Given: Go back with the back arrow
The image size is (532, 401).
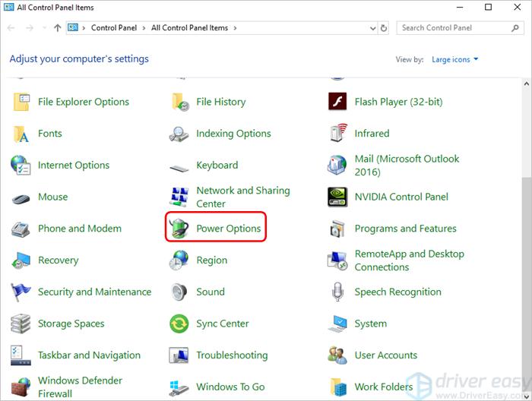Looking at the screenshot, I should coord(11,28).
